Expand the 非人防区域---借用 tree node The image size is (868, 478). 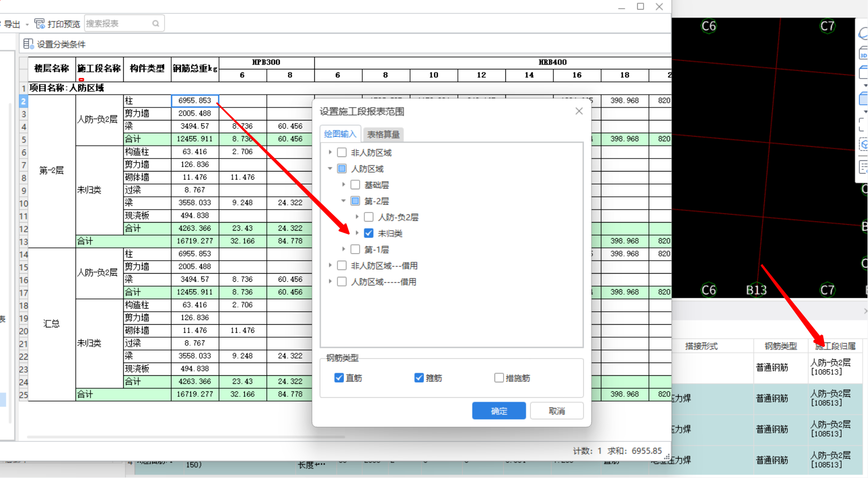click(x=330, y=266)
